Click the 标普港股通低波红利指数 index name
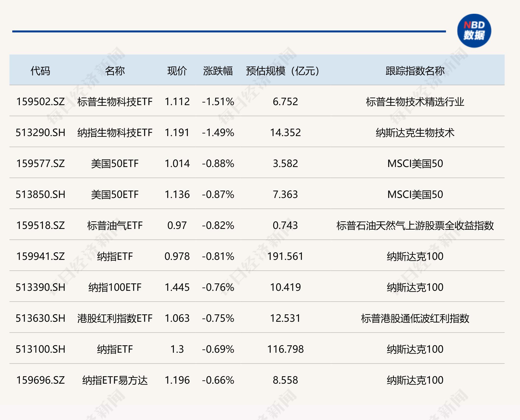This screenshot has width=520, height=420. [x=415, y=318]
